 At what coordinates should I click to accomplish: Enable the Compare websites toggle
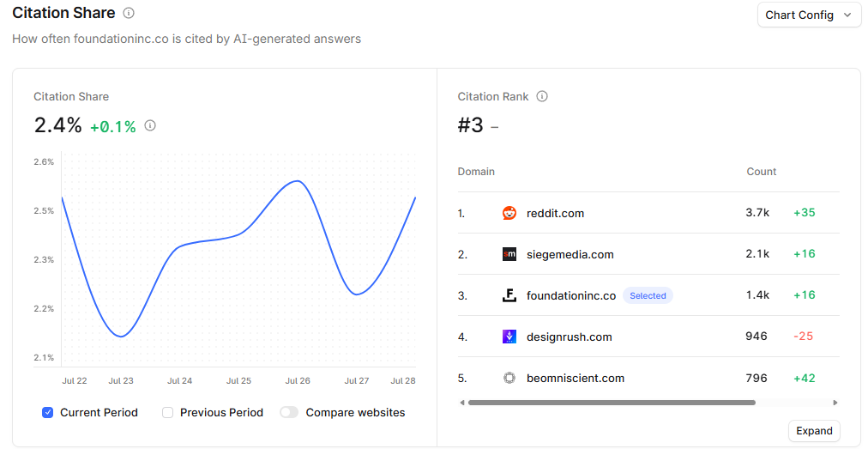tap(289, 412)
